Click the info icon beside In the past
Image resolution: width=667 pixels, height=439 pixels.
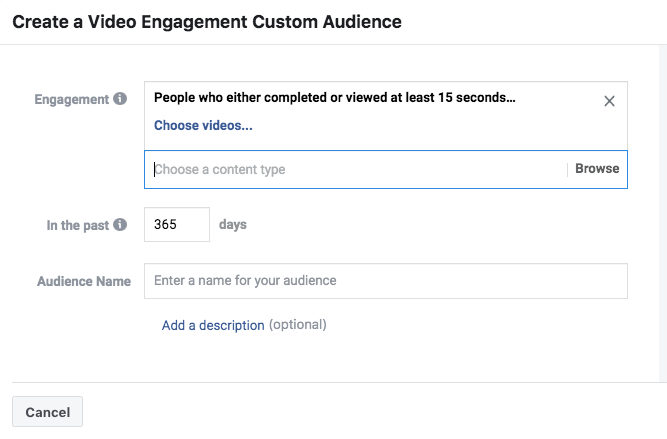coord(120,225)
